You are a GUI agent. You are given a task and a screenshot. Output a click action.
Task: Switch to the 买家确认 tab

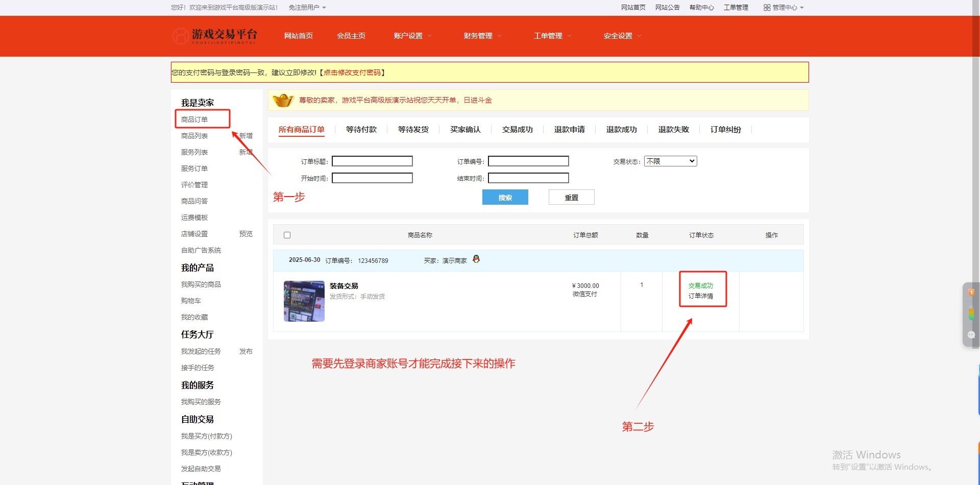(x=465, y=130)
